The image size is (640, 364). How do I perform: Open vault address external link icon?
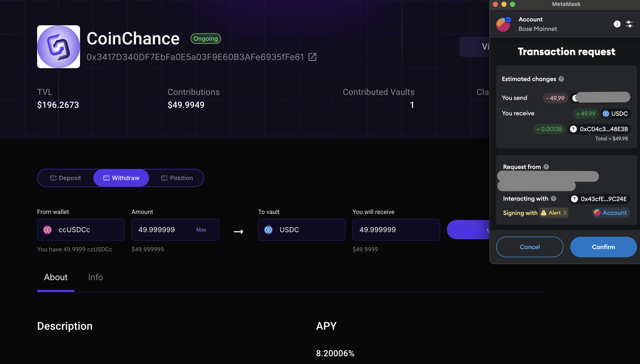(x=312, y=57)
